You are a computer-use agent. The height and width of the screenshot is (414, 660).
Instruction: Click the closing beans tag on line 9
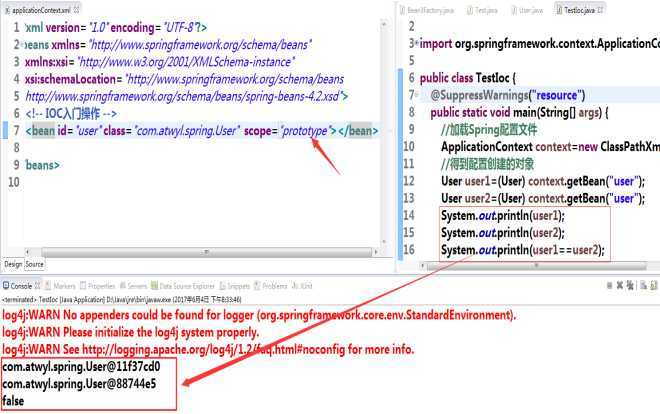pos(43,165)
